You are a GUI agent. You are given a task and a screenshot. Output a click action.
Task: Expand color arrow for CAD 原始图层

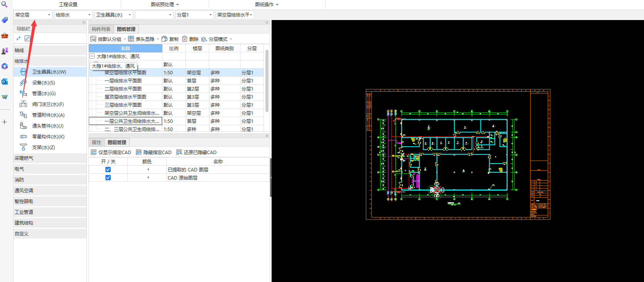[x=148, y=178]
